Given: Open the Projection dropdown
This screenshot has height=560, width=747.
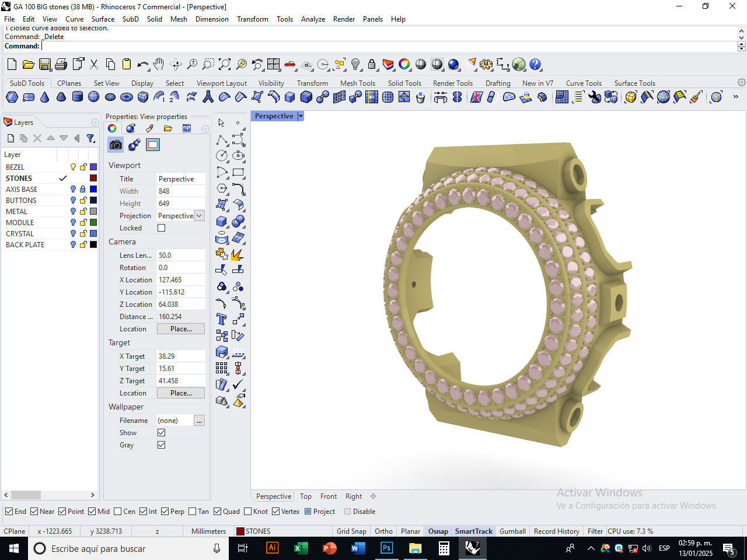Looking at the screenshot, I should (x=199, y=216).
